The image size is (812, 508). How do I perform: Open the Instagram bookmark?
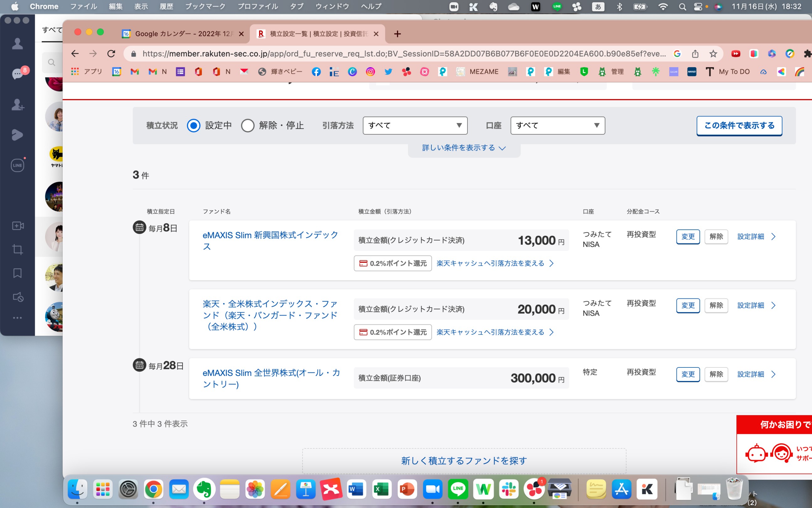[x=370, y=72]
